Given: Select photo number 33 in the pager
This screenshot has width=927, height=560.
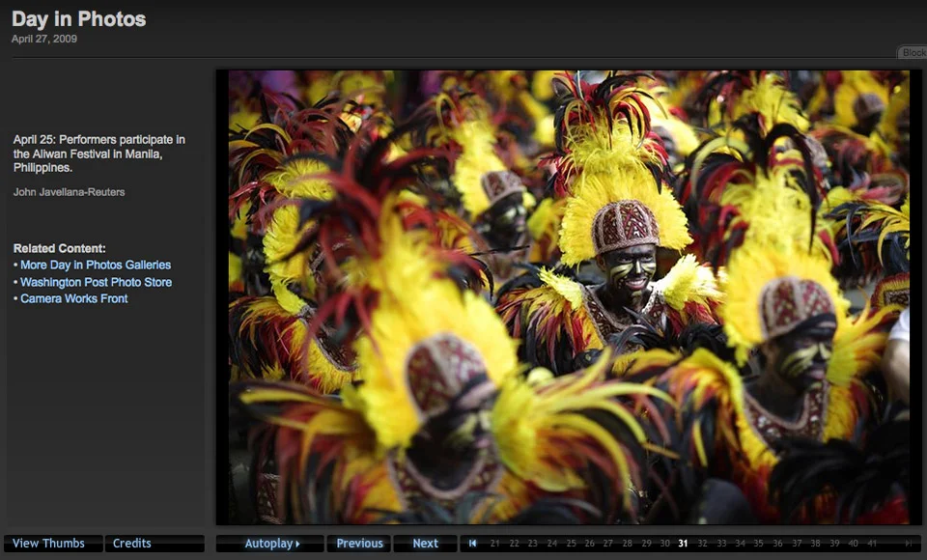Looking at the screenshot, I should pos(721,544).
